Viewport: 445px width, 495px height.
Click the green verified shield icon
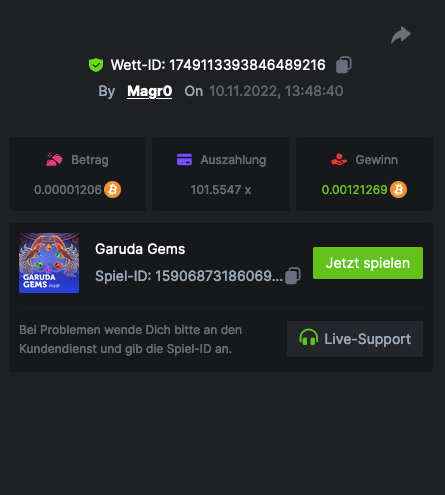pyautogui.click(x=96, y=65)
